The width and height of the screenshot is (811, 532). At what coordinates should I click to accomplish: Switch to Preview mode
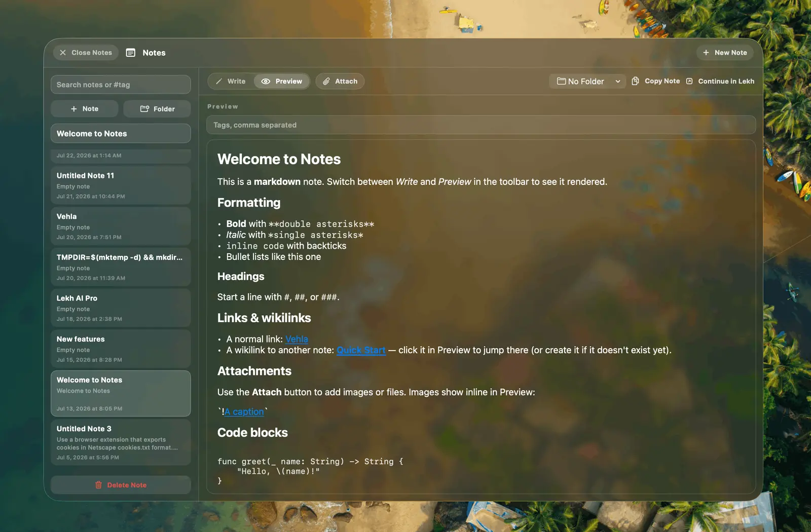click(282, 81)
